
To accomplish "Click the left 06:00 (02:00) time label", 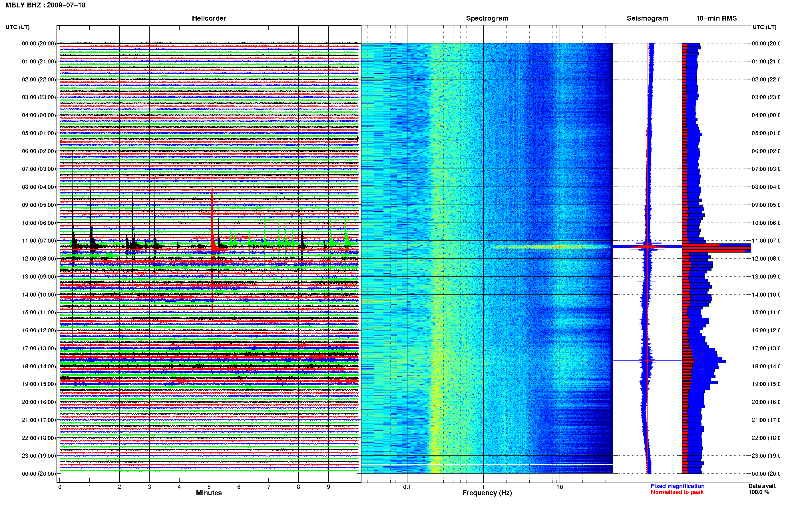I will (39, 151).
